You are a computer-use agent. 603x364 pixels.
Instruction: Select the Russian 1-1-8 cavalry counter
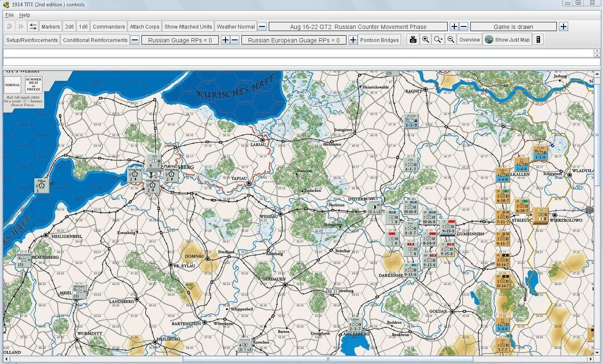pos(540,153)
